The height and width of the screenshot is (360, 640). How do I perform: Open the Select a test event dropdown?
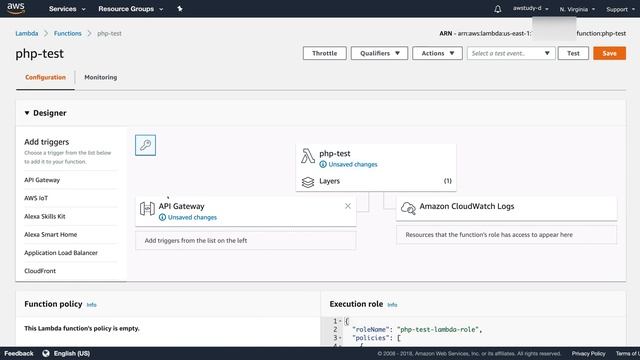(511, 53)
